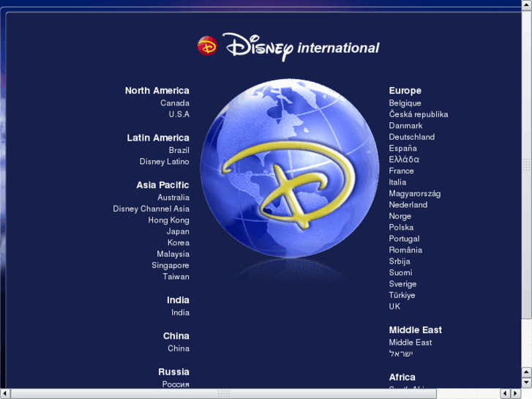Select the Hebrew ישראל link
532x399 pixels.
click(x=401, y=354)
